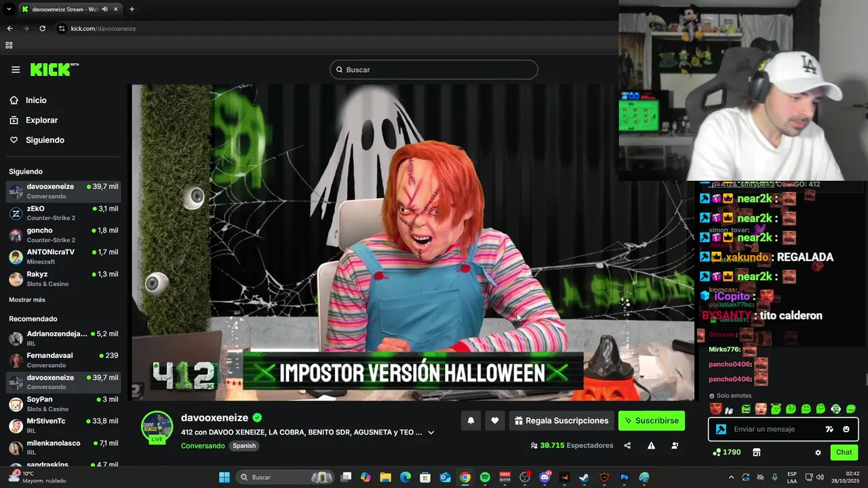Click Regala Suscripciones button
Viewport: 868px width, 488px height.
coord(561,421)
